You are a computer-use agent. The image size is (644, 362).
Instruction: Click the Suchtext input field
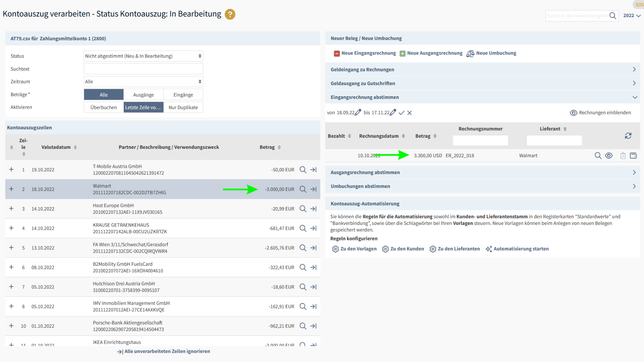pos(143,69)
